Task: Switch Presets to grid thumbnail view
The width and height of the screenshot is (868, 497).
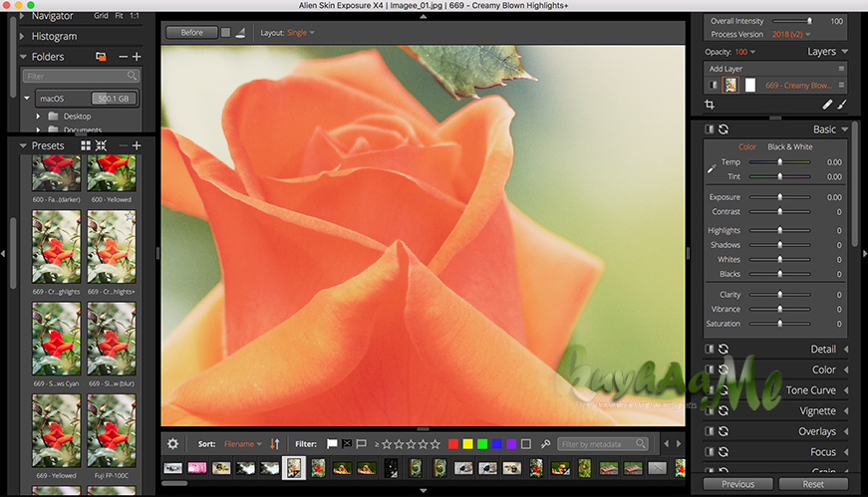Action: (86, 145)
